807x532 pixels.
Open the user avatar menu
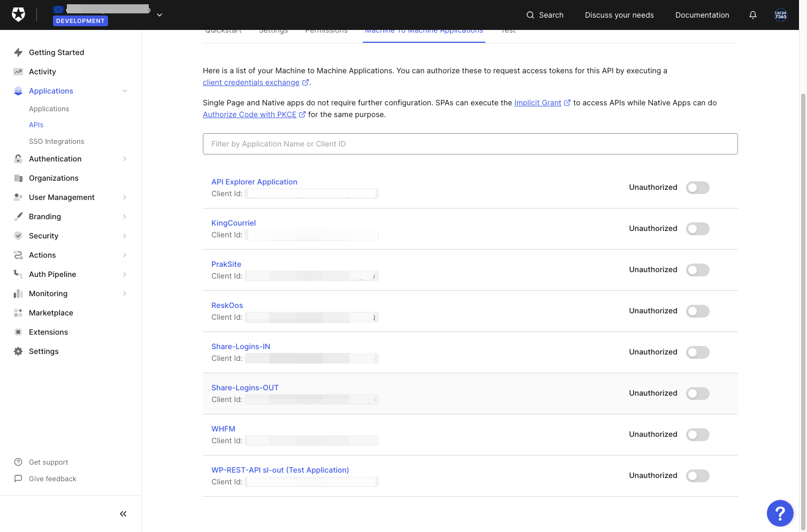(781, 15)
